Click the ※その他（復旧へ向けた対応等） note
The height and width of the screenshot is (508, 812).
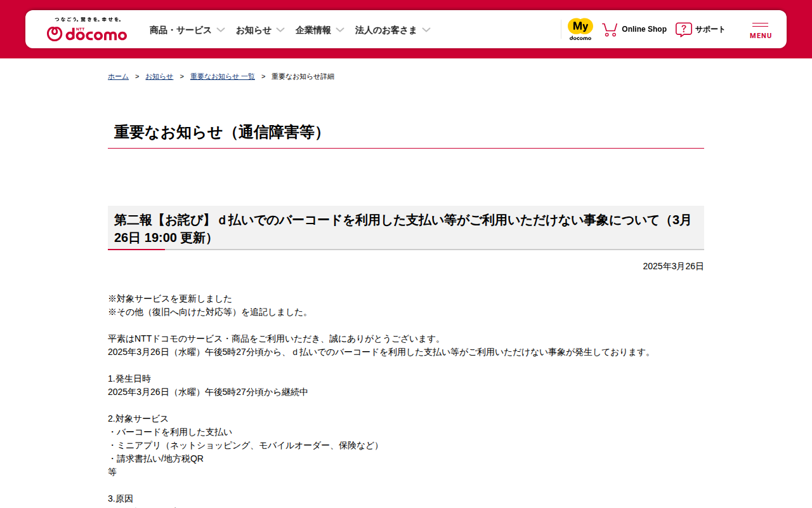pyautogui.click(x=209, y=312)
